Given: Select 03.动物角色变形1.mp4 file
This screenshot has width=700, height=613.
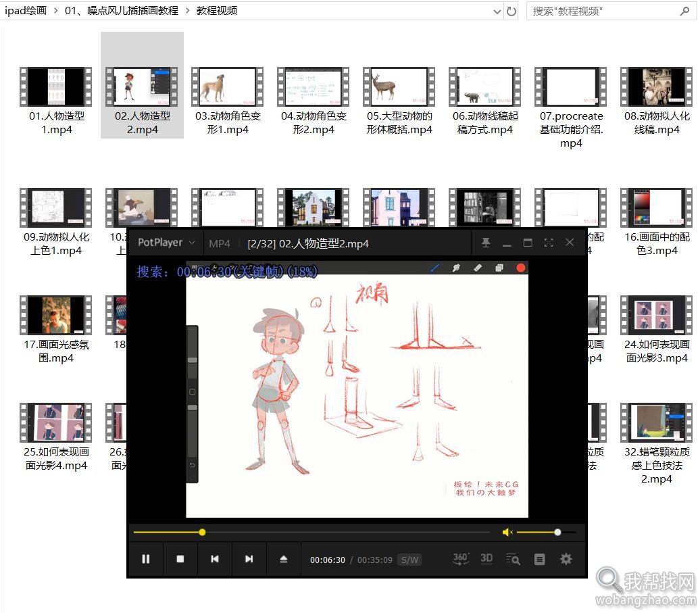Looking at the screenshot, I should [228, 99].
